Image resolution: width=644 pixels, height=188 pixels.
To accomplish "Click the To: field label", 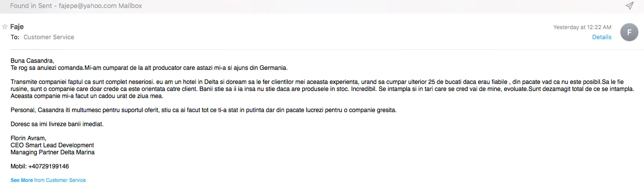I will (15, 37).
